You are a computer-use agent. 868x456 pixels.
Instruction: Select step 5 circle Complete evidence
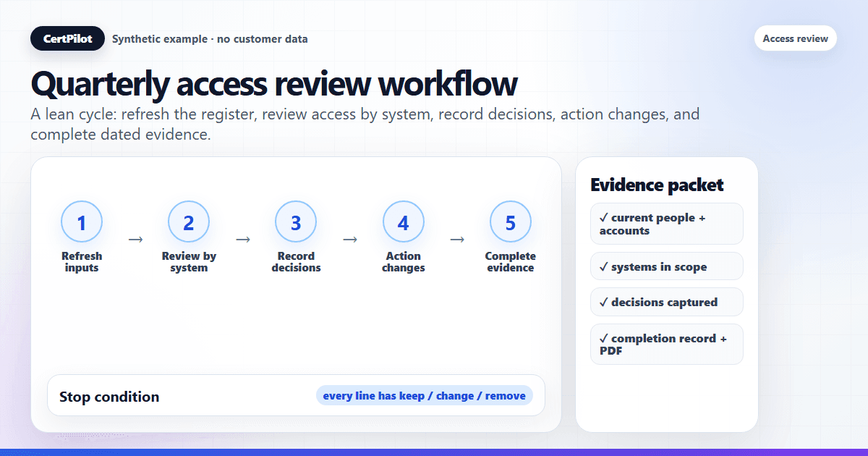510,222
